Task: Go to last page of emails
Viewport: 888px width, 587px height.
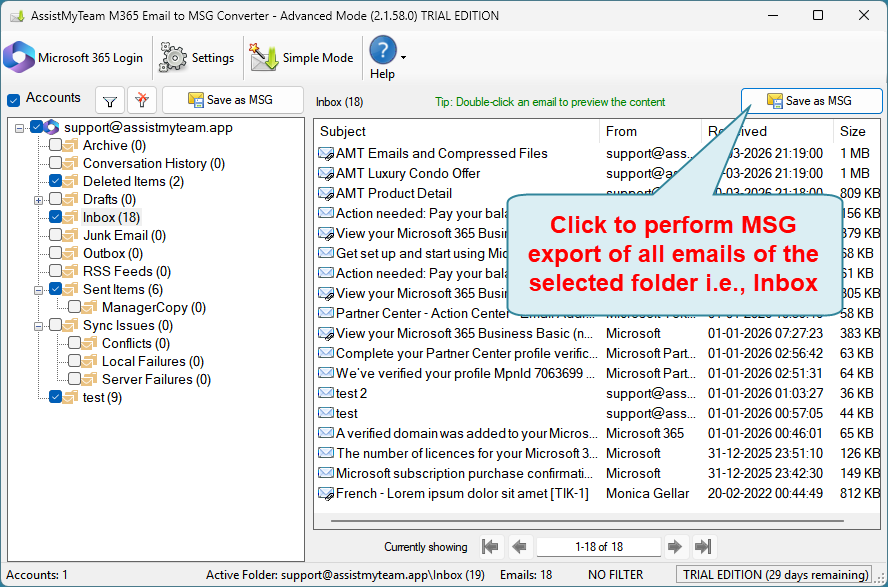Action: (x=703, y=546)
